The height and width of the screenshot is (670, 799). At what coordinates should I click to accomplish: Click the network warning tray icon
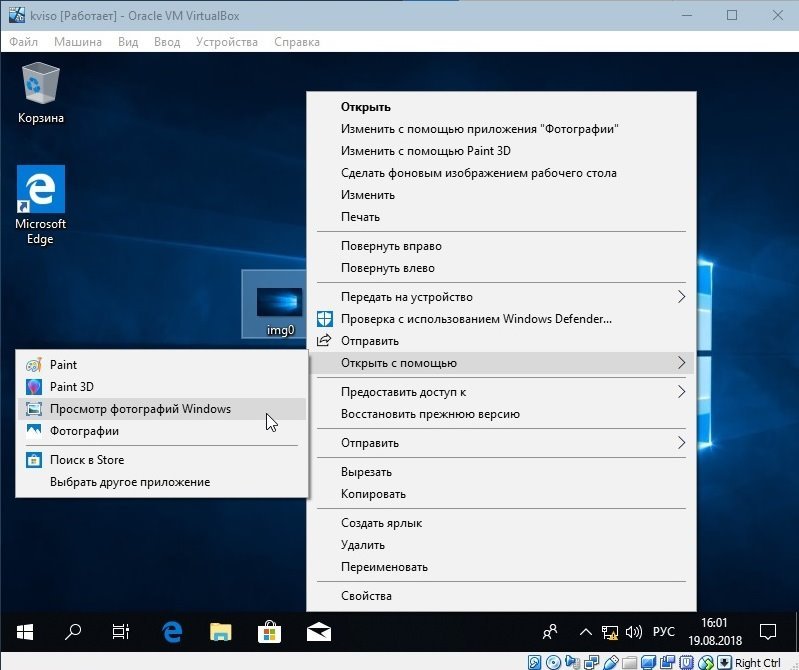pyautogui.click(x=609, y=632)
